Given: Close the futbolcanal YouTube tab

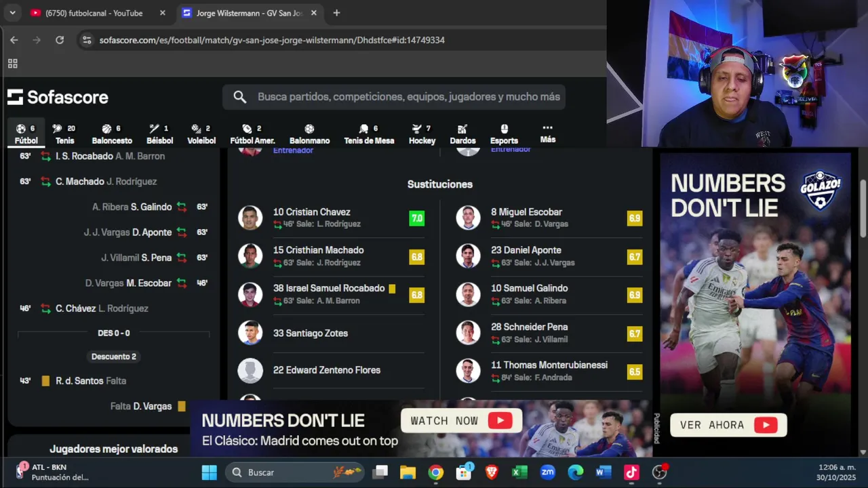Looking at the screenshot, I should click(x=162, y=13).
